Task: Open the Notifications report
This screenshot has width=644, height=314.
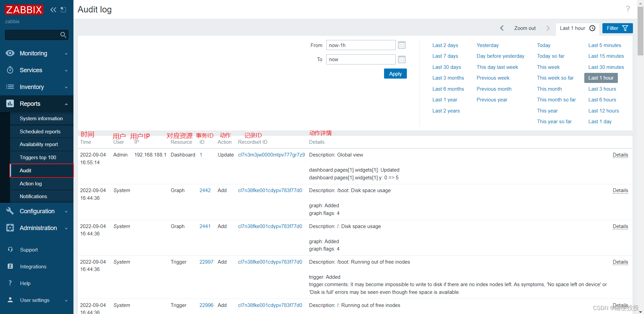Action: point(41,196)
